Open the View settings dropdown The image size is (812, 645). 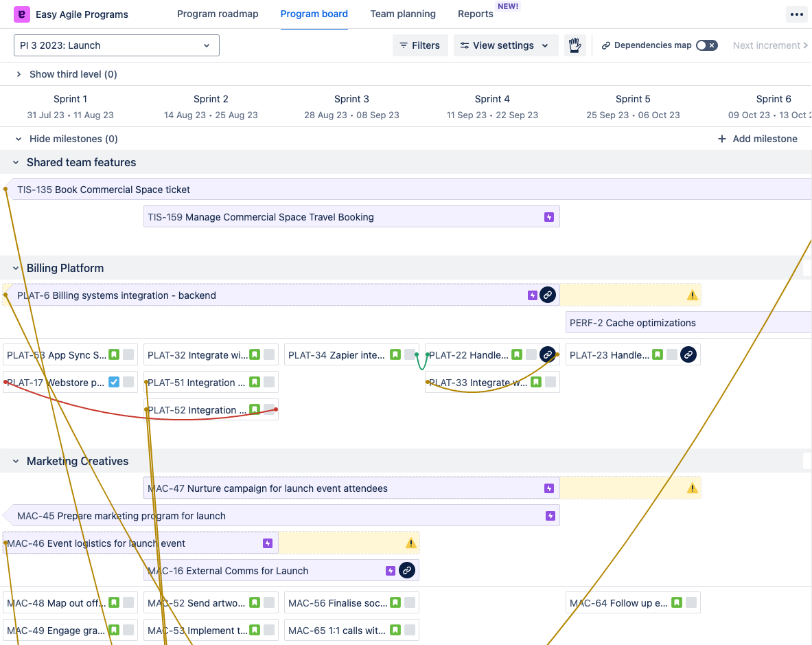click(x=505, y=45)
